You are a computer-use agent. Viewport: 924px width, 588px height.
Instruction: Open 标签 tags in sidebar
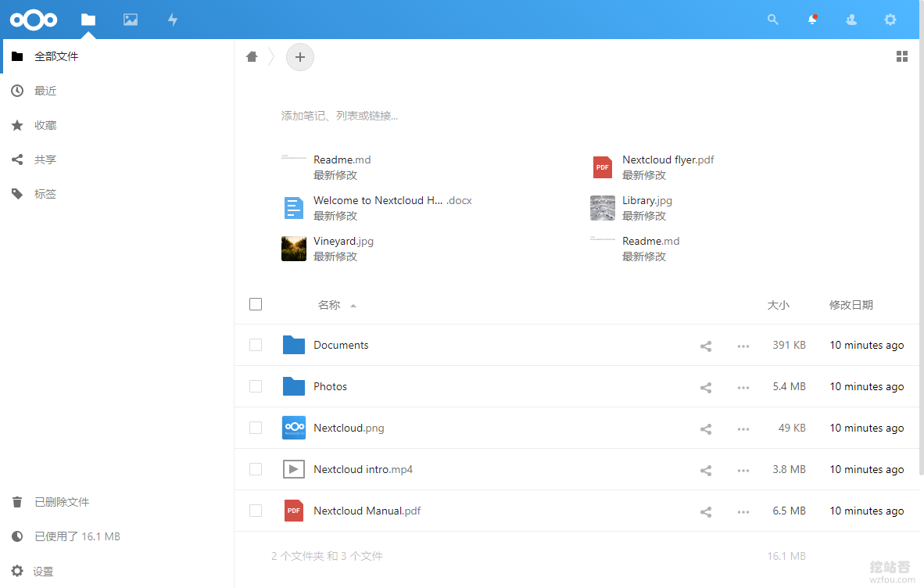click(118, 194)
